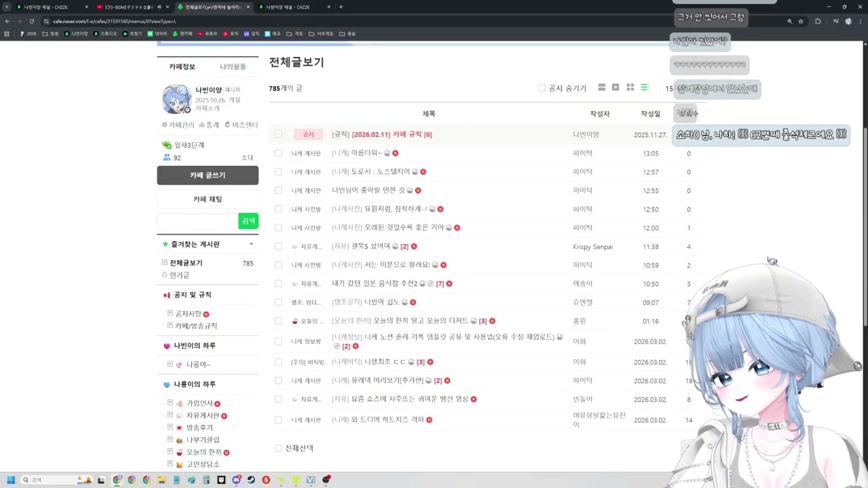Open post 요즘 쇼츠에 자주뜨는 귀여운 뗑컨 영상
Viewport: 868px width, 488px height.
point(400,399)
